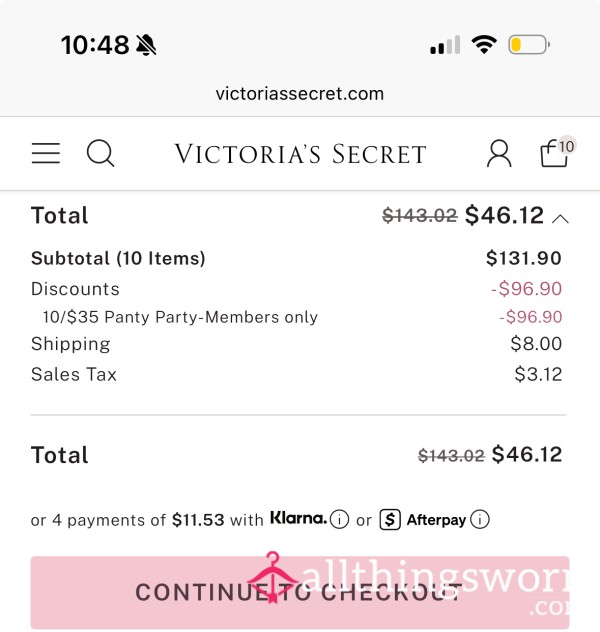
Task: Continue to checkout
Action: (x=300, y=592)
